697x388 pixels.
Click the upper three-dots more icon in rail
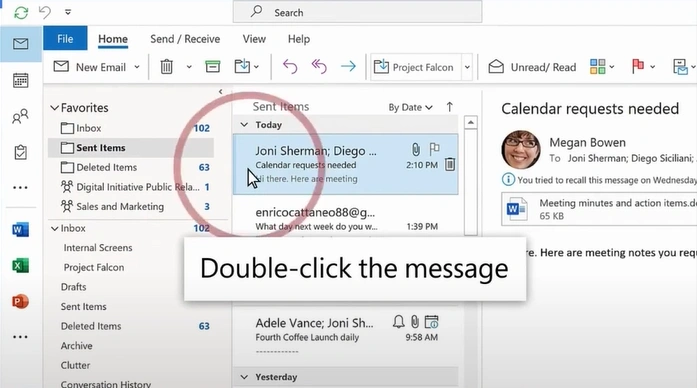[20, 188]
